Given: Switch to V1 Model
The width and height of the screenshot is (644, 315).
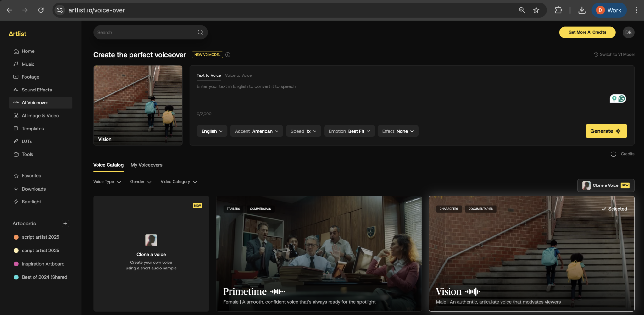Looking at the screenshot, I should [614, 55].
